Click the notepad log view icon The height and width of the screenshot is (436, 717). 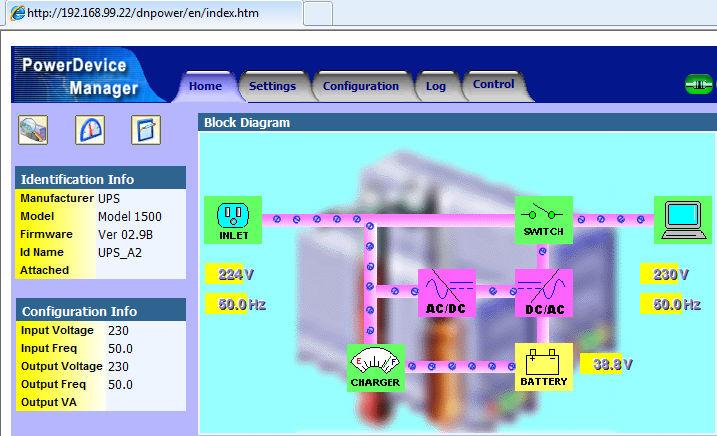point(146,130)
